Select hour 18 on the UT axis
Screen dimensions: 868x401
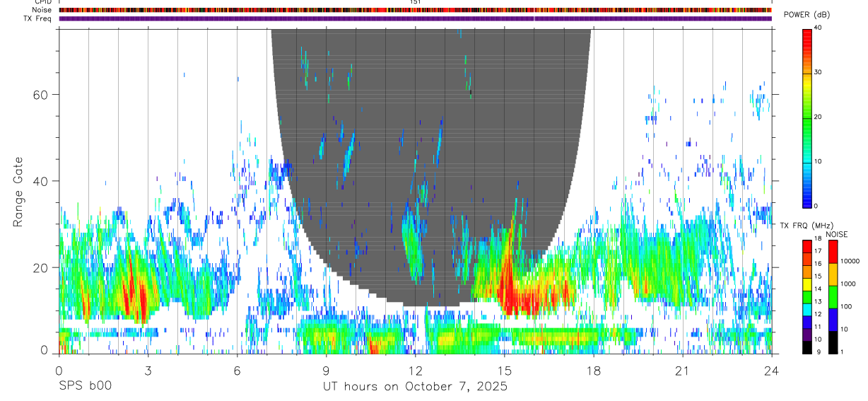tap(593, 369)
